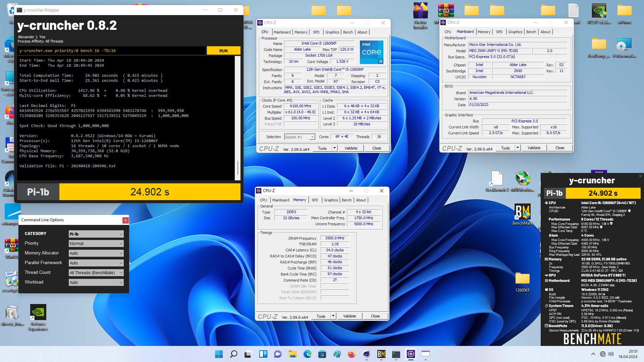This screenshot has height=362, width=644.
Task: Open the CATEGORY dropdown showing Pi-1b
Action: coord(96,234)
